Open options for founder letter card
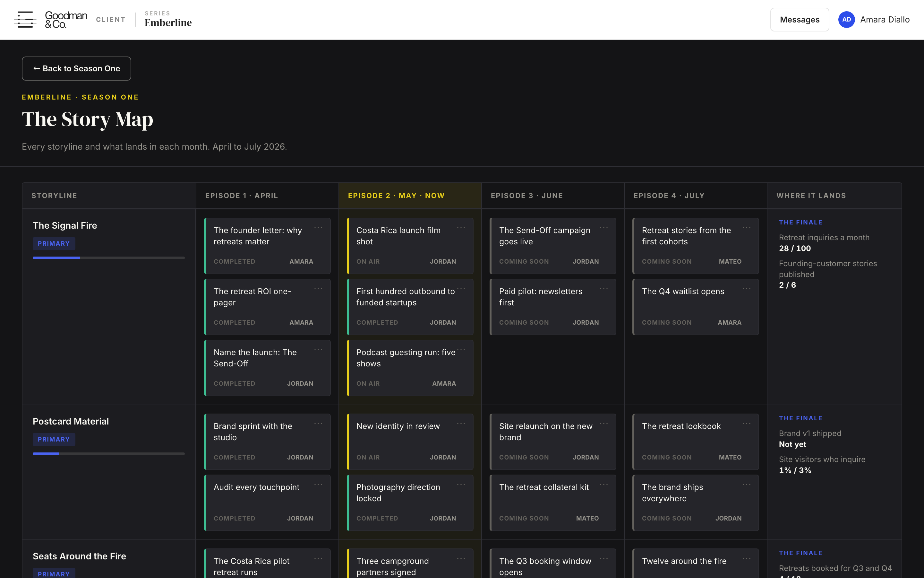This screenshot has width=924, height=578. point(318,228)
